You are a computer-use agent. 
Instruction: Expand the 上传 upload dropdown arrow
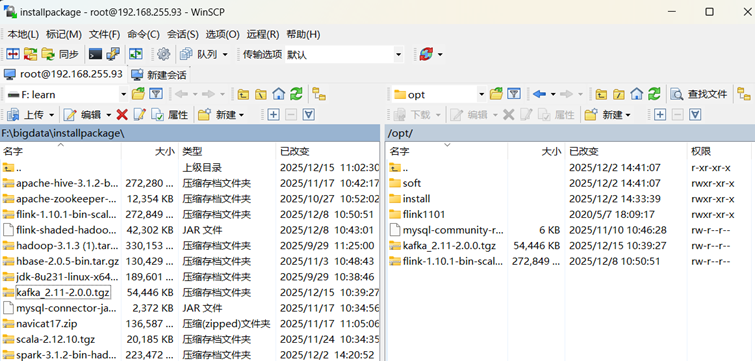(51, 115)
